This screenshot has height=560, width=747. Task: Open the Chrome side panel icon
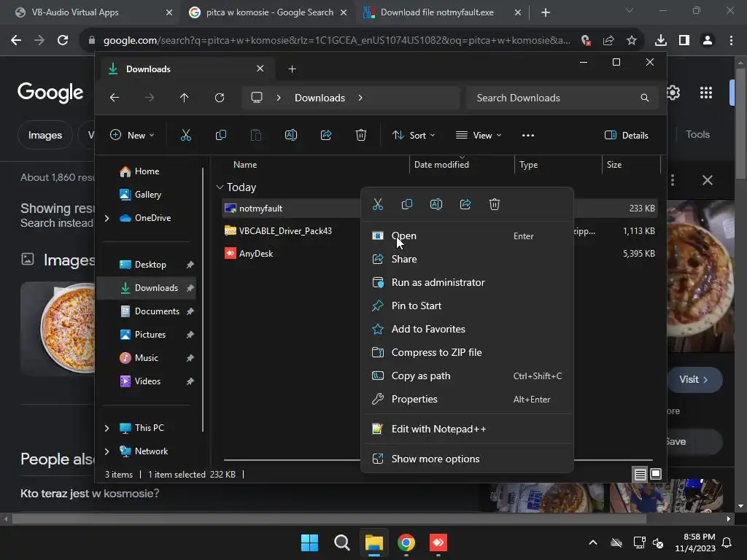pyautogui.click(x=684, y=41)
